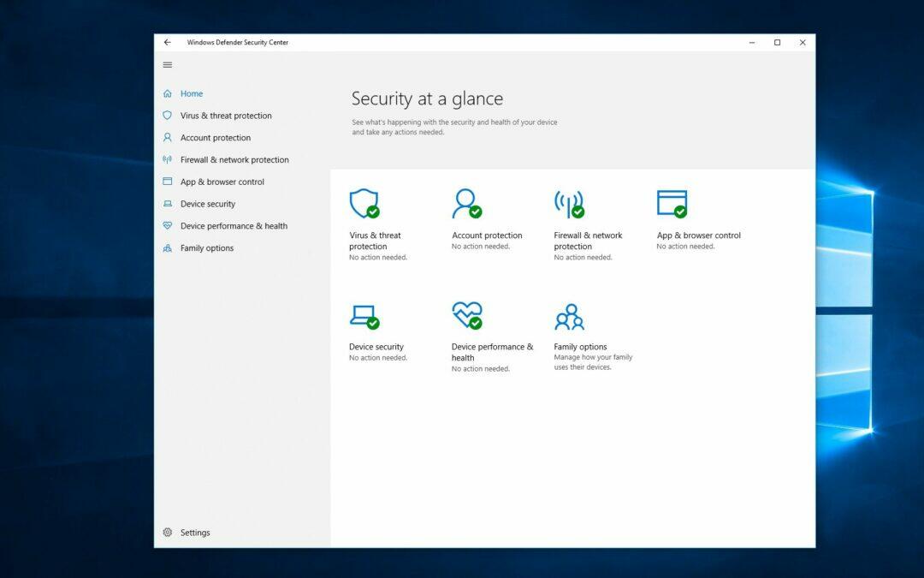Minimize the Security Center window

pos(752,43)
